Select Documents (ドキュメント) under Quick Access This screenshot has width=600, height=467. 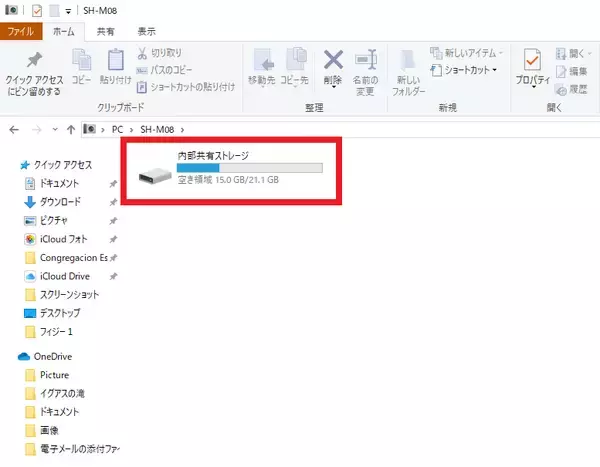pos(60,183)
